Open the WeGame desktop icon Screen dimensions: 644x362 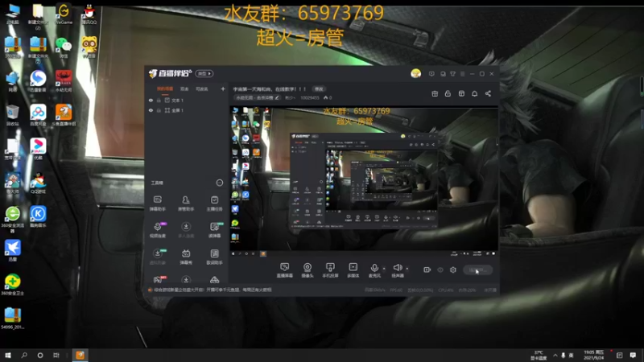tap(64, 14)
